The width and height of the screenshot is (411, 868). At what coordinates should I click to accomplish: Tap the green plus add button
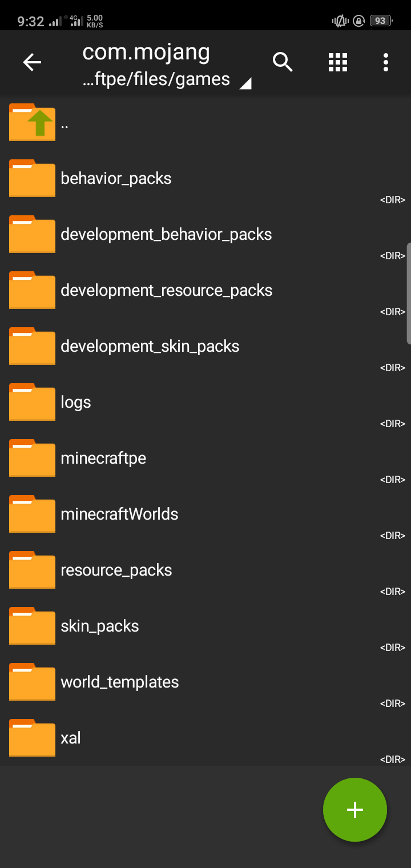(x=355, y=810)
